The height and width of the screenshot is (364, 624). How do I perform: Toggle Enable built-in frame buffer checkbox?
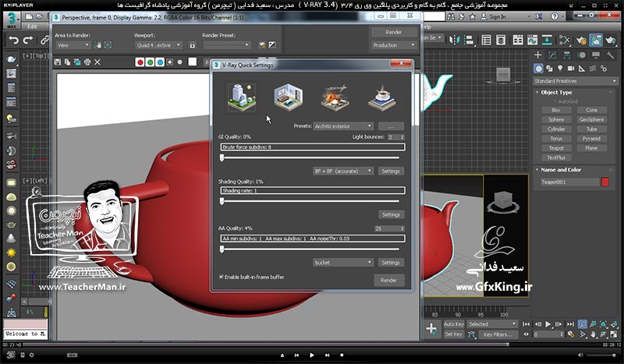click(x=222, y=277)
